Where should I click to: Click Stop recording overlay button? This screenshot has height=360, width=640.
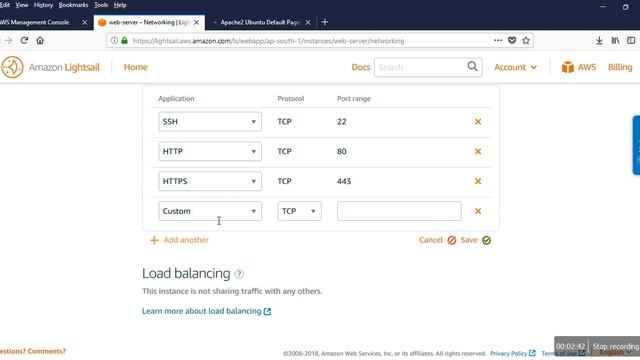(x=616, y=346)
